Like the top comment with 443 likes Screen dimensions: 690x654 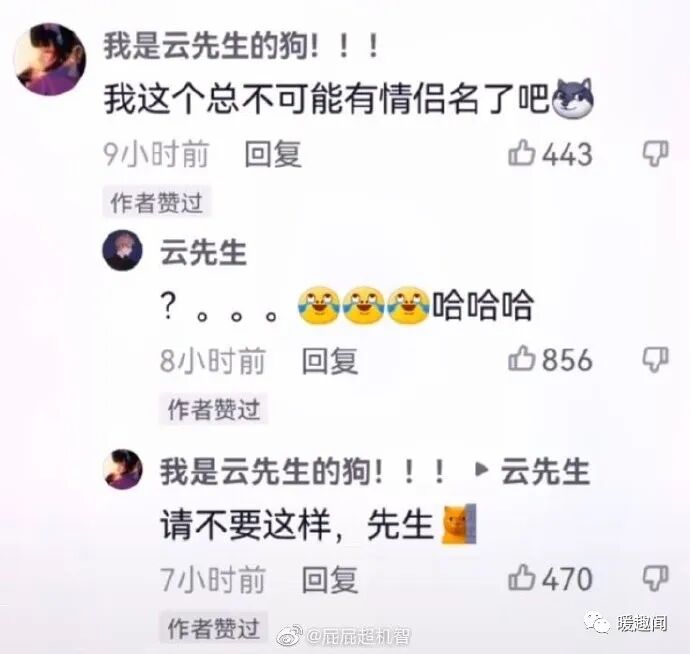(521, 153)
